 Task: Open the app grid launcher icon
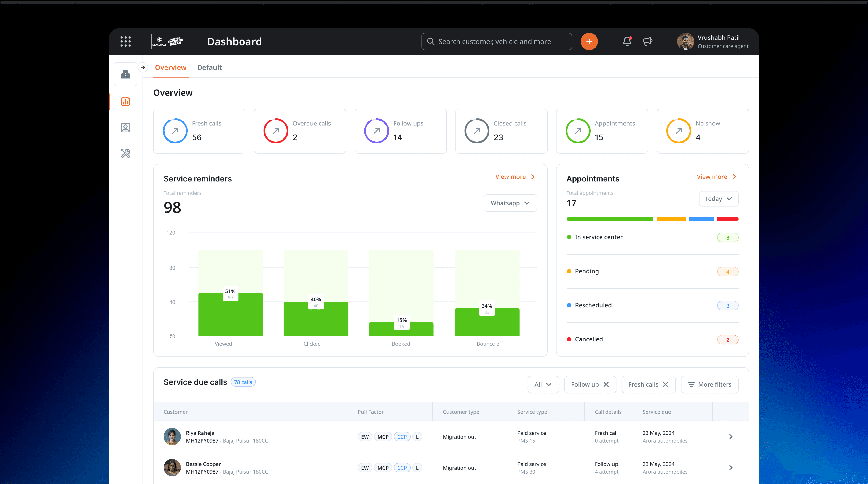coord(125,42)
